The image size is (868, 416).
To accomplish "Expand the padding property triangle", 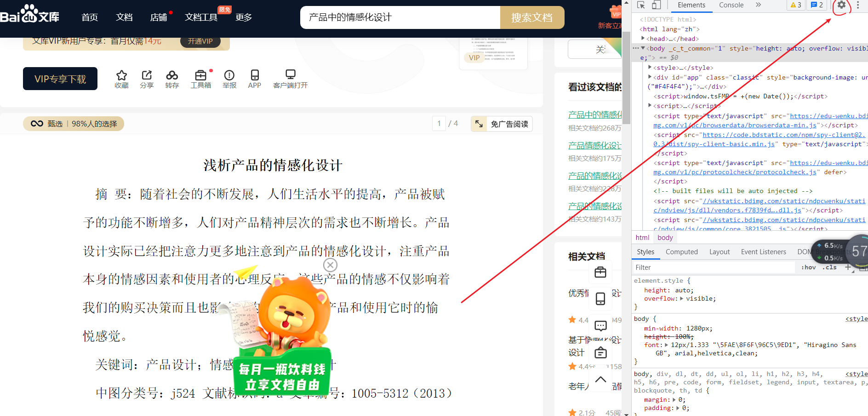I will click(678, 408).
